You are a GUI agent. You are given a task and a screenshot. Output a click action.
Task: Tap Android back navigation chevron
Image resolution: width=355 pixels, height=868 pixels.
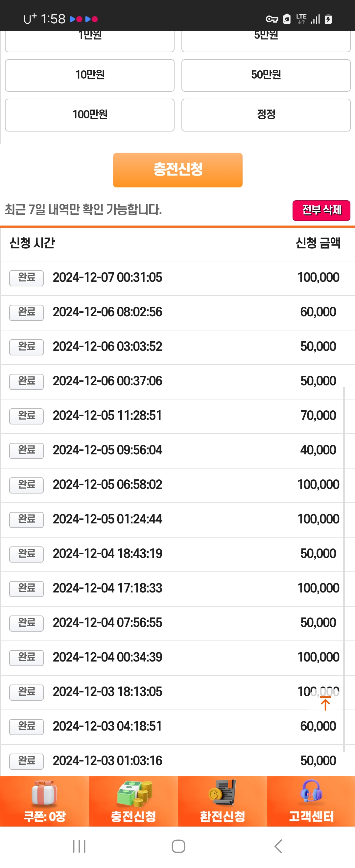pos(278,846)
